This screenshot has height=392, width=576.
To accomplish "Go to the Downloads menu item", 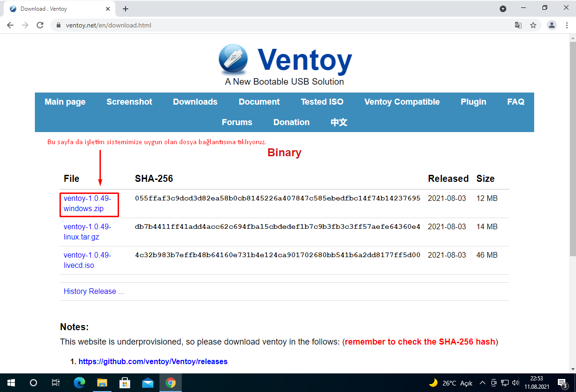I will (195, 102).
